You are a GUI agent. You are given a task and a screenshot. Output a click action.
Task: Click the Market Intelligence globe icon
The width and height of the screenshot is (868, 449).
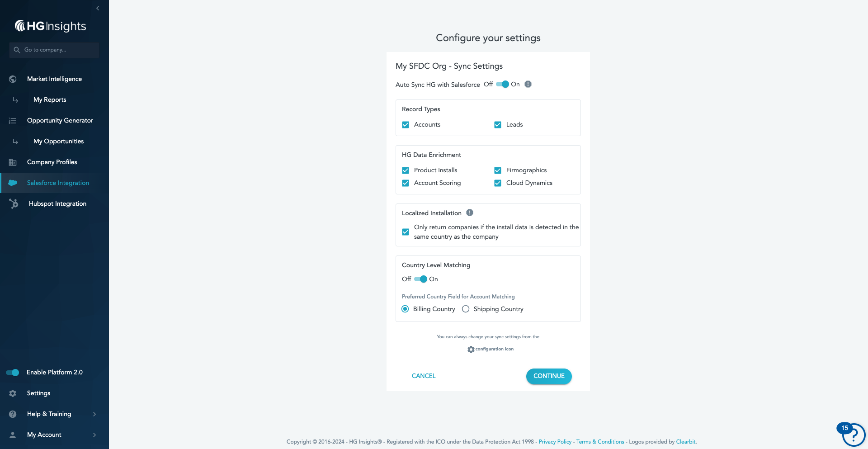pyautogui.click(x=13, y=79)
